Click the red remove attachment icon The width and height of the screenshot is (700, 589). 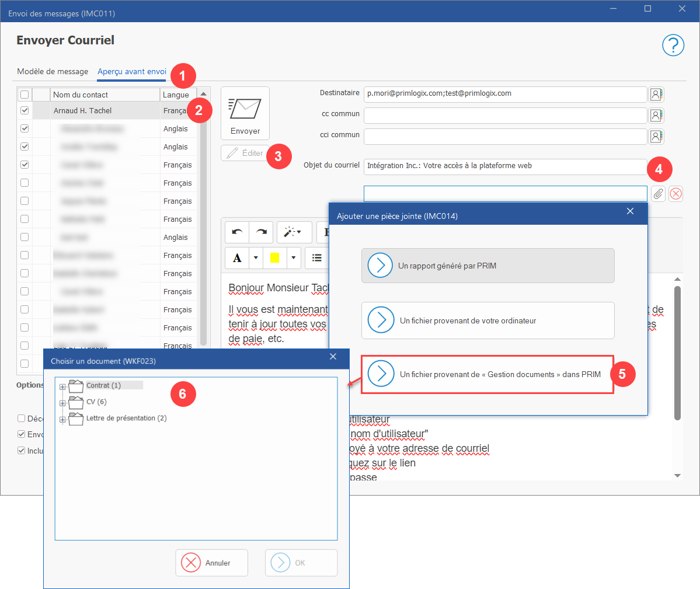[675, 194]
